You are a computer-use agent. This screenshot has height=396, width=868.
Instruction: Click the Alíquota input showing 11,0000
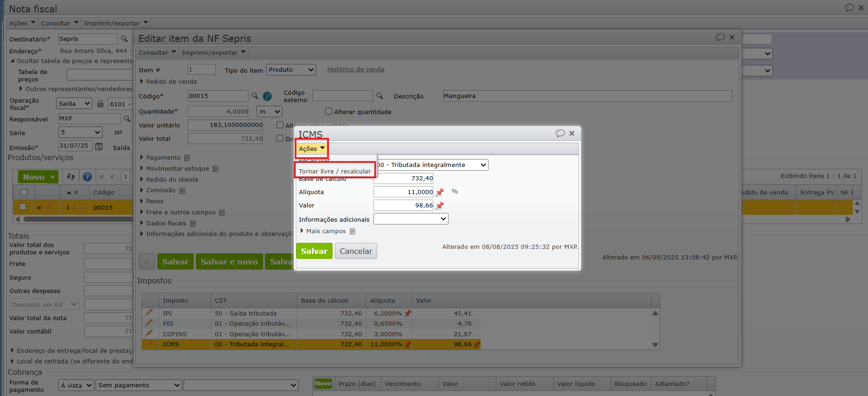pos(403,192)
